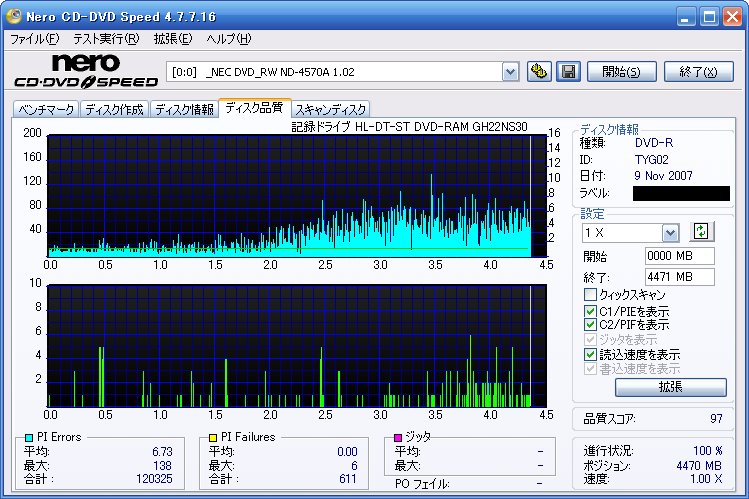Minimize the Nero CD-DVD Speed window
Image resolution: width=749 pixels, height=499 pixels.
point(685,17)
